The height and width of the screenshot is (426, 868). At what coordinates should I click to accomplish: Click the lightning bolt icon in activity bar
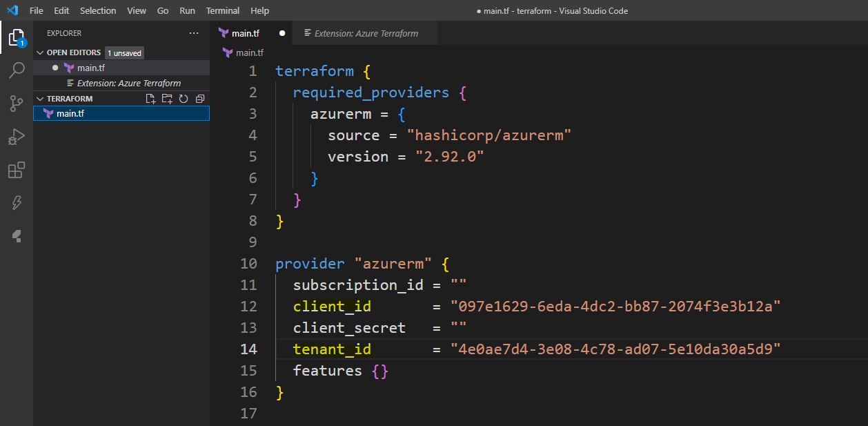point(17,203)
